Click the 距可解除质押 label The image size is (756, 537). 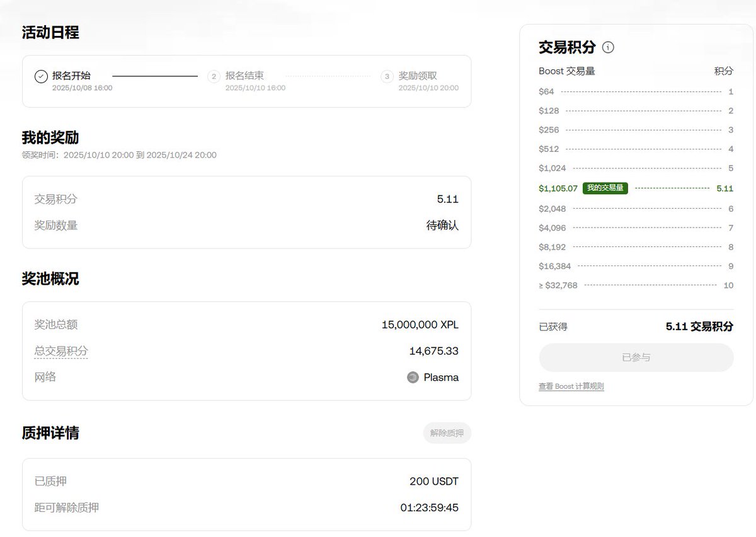(66, 507)
